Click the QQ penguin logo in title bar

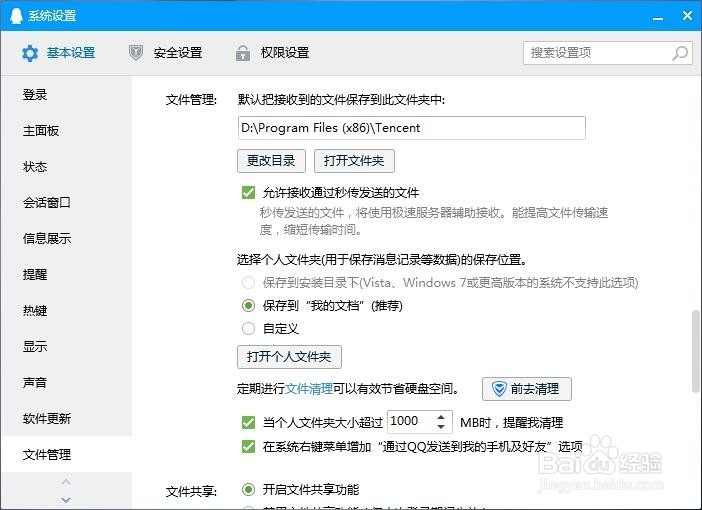[16, 16]
